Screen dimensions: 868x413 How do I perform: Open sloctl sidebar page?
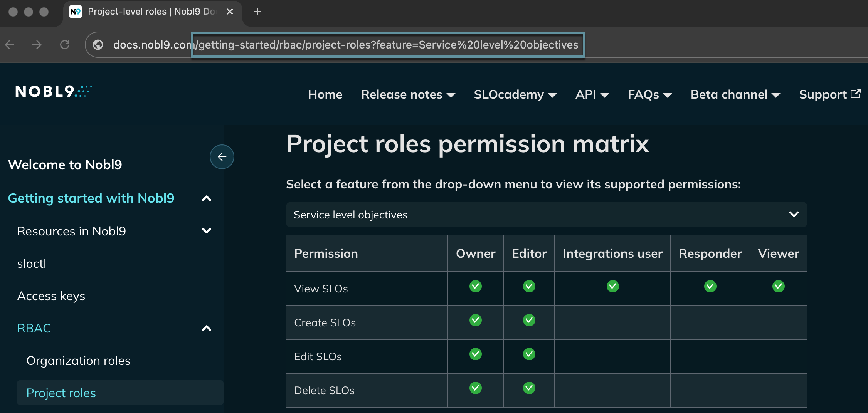tap(32, 264)
